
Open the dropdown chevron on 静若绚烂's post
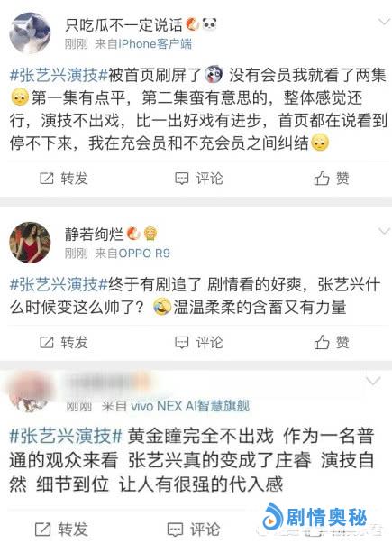click(x=384, y=231)
